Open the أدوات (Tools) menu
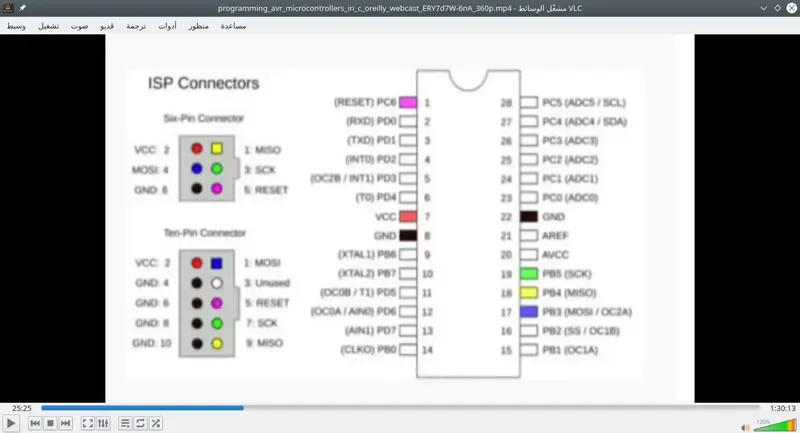 coord(168,25)
